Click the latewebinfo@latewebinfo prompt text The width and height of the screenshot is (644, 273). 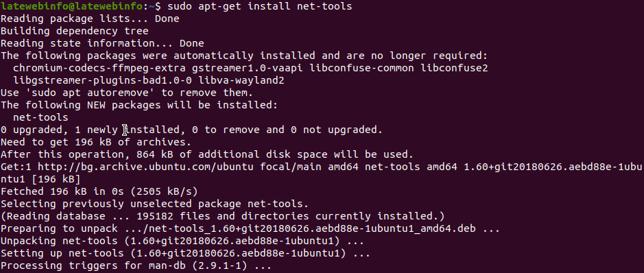tap(71, 7)
